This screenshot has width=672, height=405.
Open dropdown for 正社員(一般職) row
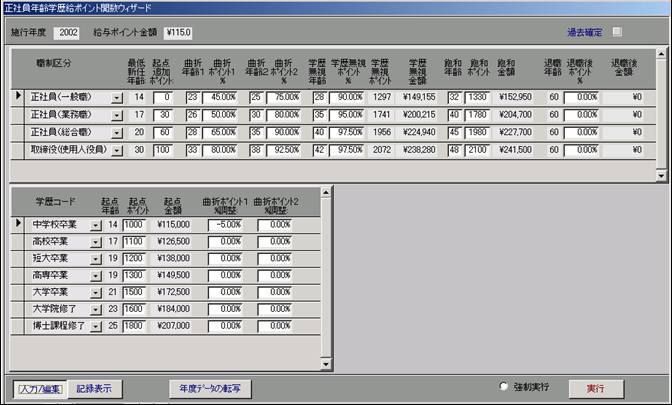pyautogui.click(x=117, y=99)
